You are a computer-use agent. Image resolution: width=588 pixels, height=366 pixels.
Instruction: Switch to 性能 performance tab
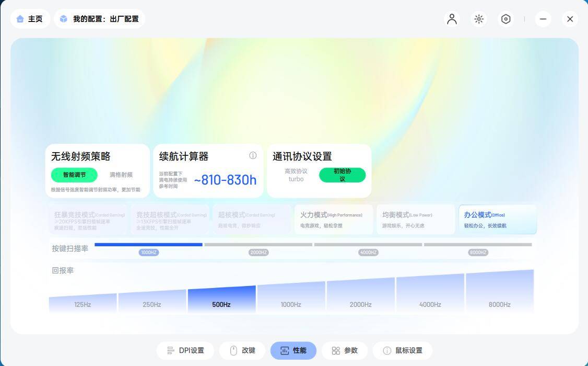(293, 351)
